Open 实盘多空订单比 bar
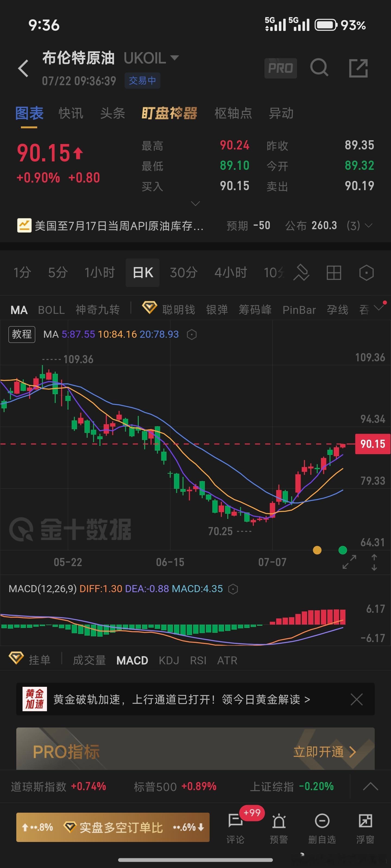The image size is (391, 868). coord(113,827)
